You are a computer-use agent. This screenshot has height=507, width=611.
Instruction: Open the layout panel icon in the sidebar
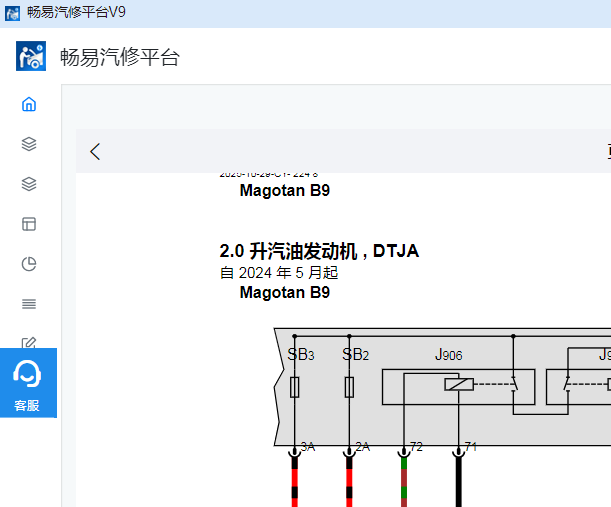(29, 224)
